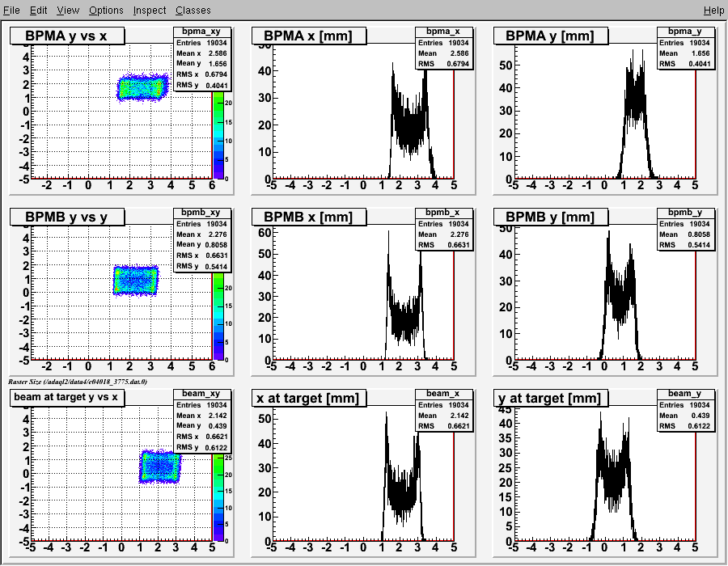Screen dimensions: 728x566
Task: Click the beam_xy statistics box
Action: pyautogui.click(x=202, y=420)
